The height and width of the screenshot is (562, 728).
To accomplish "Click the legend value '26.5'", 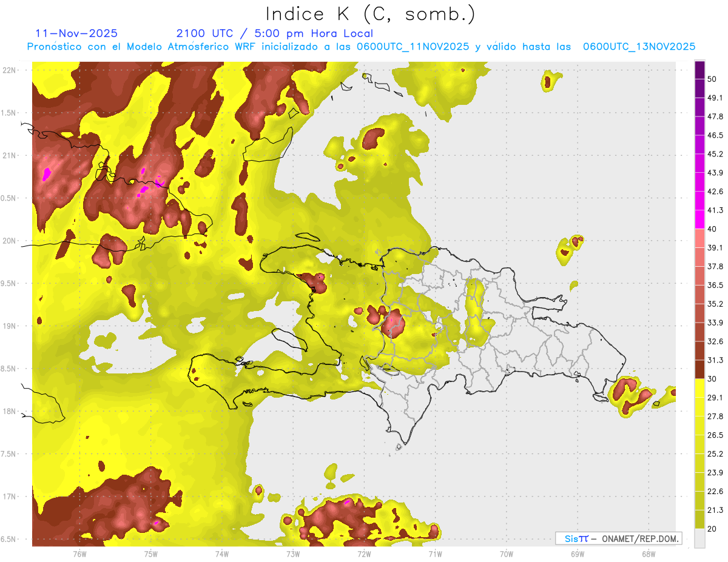I will coord(715,435).
